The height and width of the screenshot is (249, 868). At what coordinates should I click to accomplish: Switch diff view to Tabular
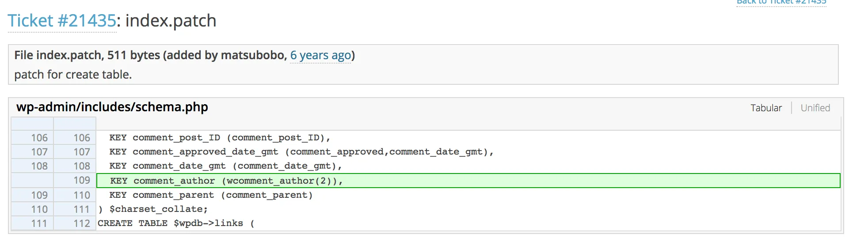(x=766, y=108)
